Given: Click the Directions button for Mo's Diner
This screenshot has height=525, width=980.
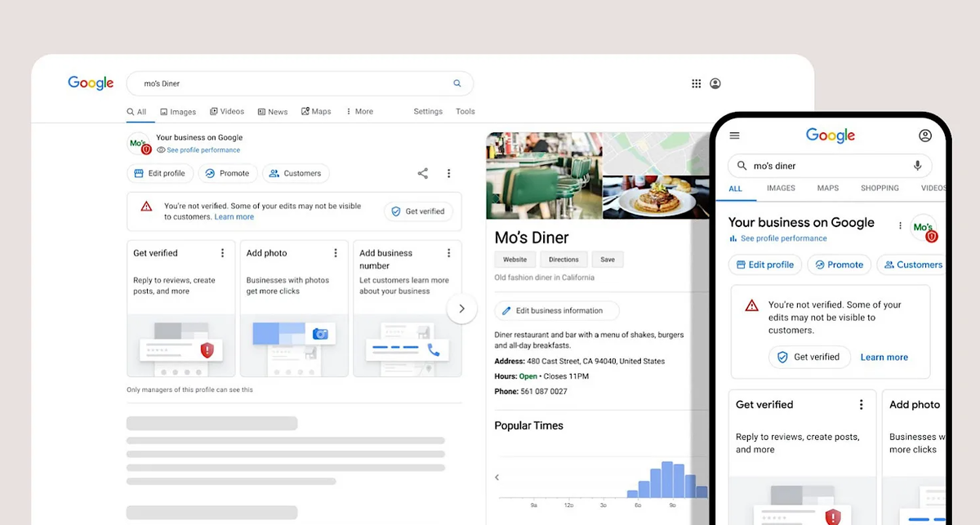Looking at the screenshot, I should click(563, 260).
